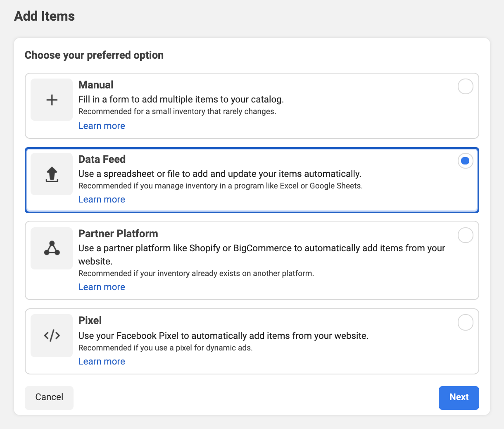
Task: Click the Partner Platform triangle nodes icon
Action: [52, 248]
